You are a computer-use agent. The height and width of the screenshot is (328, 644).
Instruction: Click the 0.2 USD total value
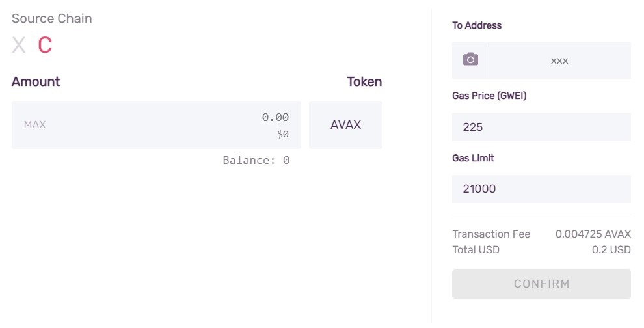[x=611, y=249]
